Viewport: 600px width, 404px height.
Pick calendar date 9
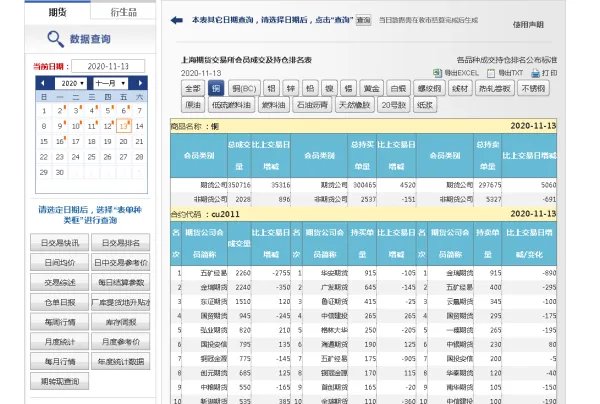coord(60,126)
